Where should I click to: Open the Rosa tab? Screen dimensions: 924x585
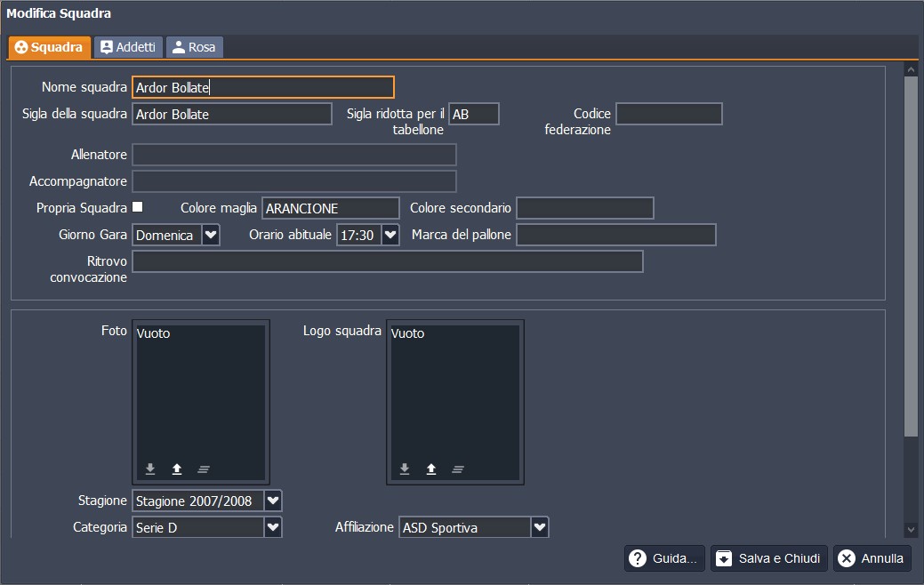(x=194, y=47)
